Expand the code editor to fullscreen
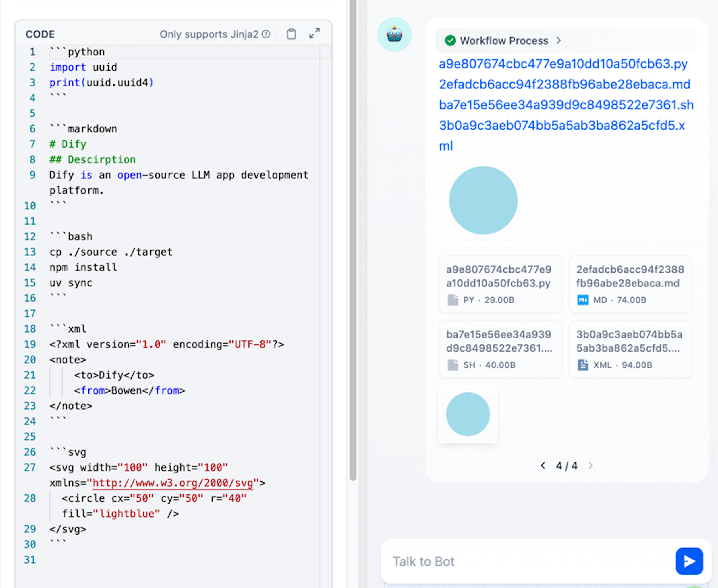The image size is (718, 588). tap(314, 34)
